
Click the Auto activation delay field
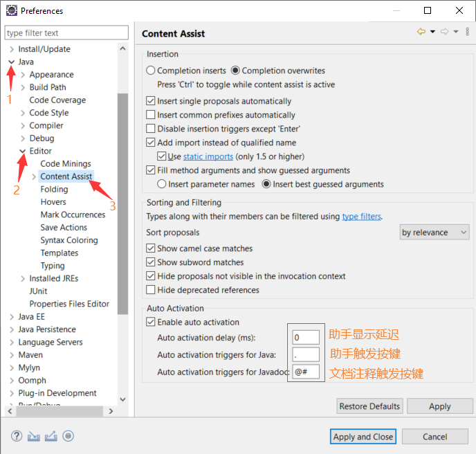pos(306,337)
